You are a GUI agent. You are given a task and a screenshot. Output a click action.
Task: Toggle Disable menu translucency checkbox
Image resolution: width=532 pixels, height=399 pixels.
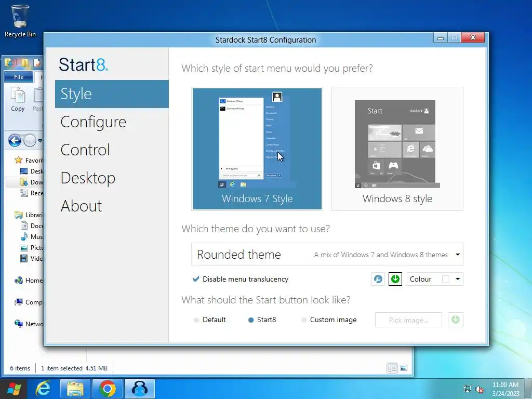coord(241,279)
